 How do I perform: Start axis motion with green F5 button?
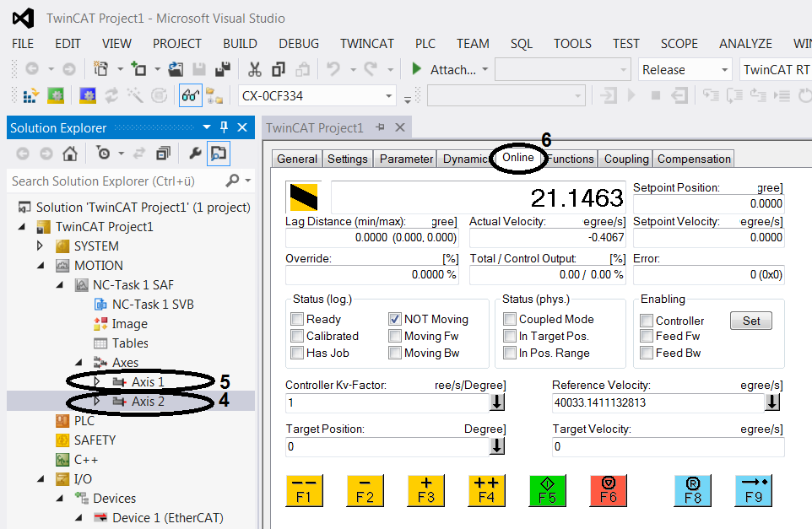[x=547, y=490]
